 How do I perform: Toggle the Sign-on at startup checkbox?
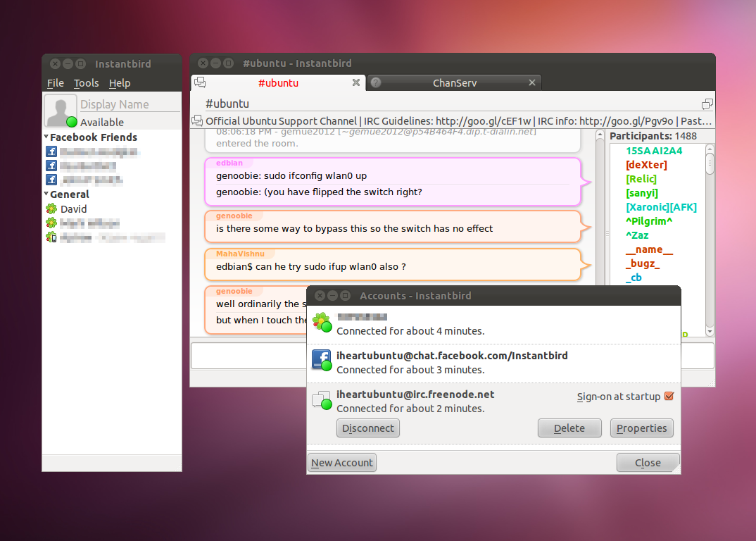[669, 396]
